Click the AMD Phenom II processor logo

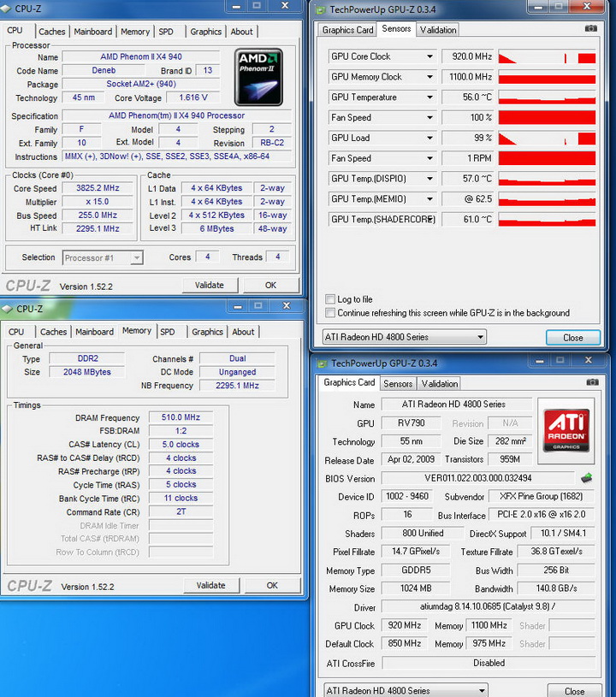click(x=258, y=77)
